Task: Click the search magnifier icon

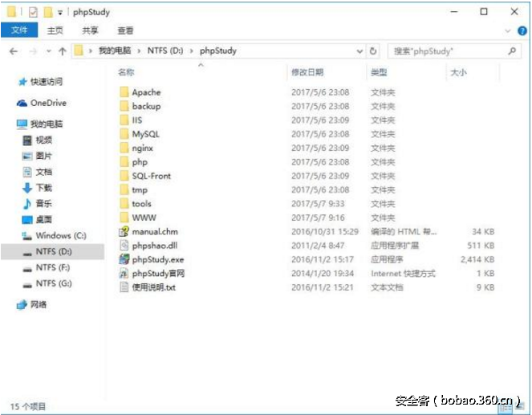Action: click(512, 51)
